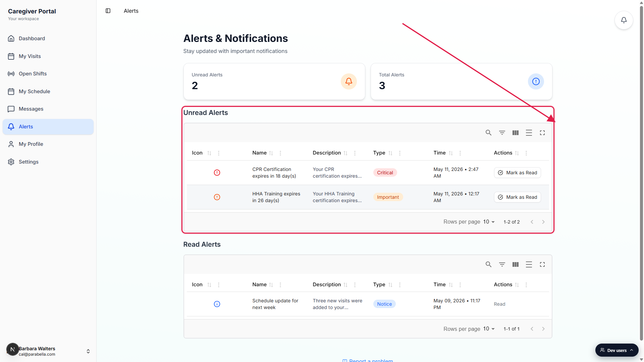
Task: Click the page vertical scrollbar
Action: point(641,173)
